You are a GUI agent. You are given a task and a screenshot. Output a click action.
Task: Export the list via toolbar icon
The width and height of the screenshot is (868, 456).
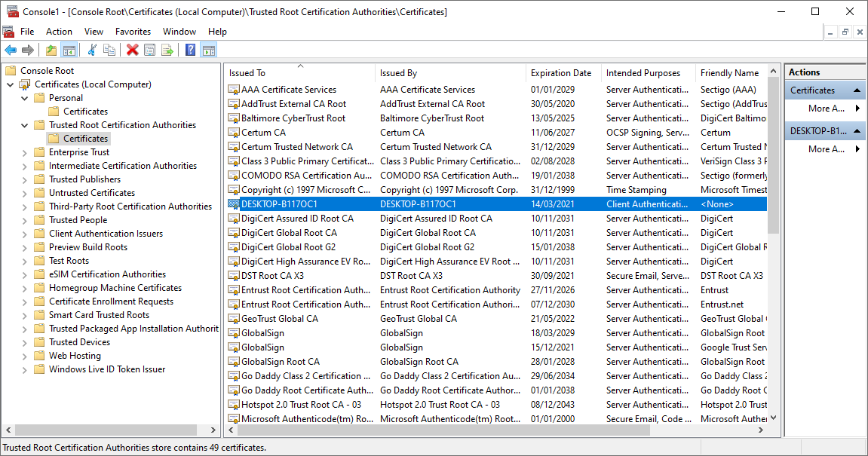click(167, 50)
